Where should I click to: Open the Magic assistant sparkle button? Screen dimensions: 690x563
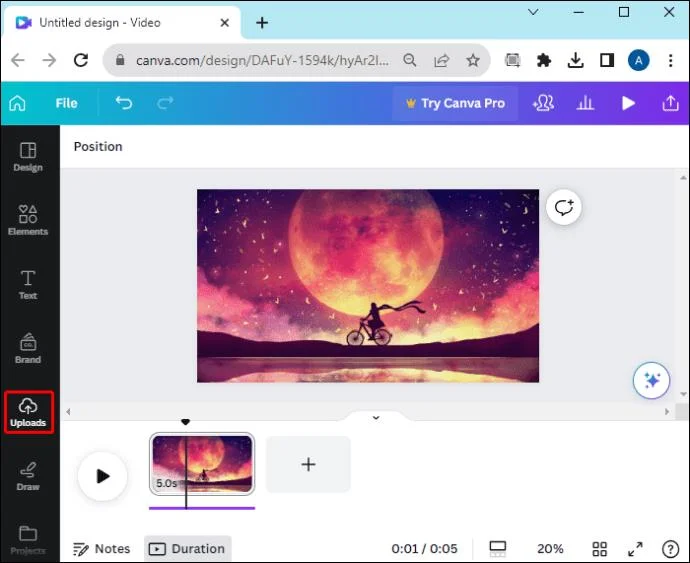(651, 380)
